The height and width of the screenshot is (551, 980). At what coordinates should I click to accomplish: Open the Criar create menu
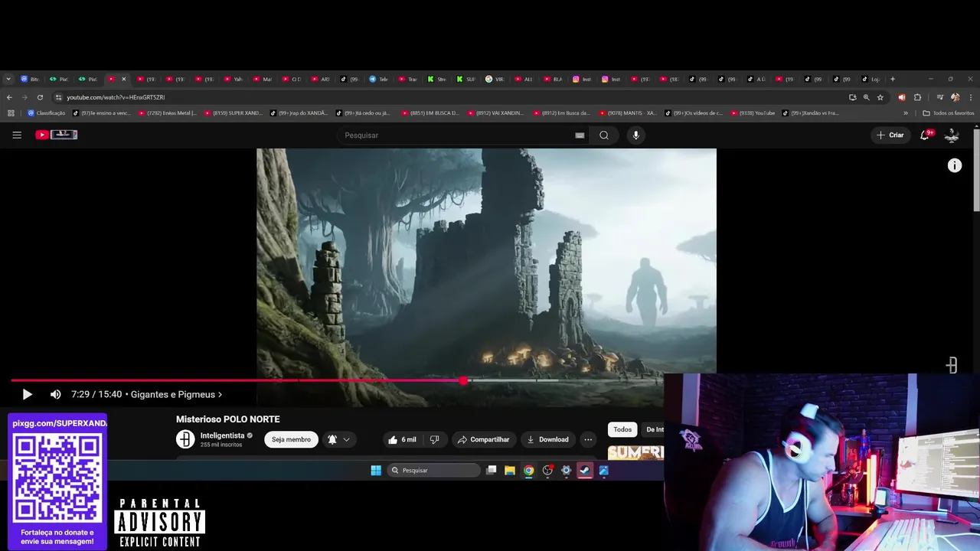point(890,135)
